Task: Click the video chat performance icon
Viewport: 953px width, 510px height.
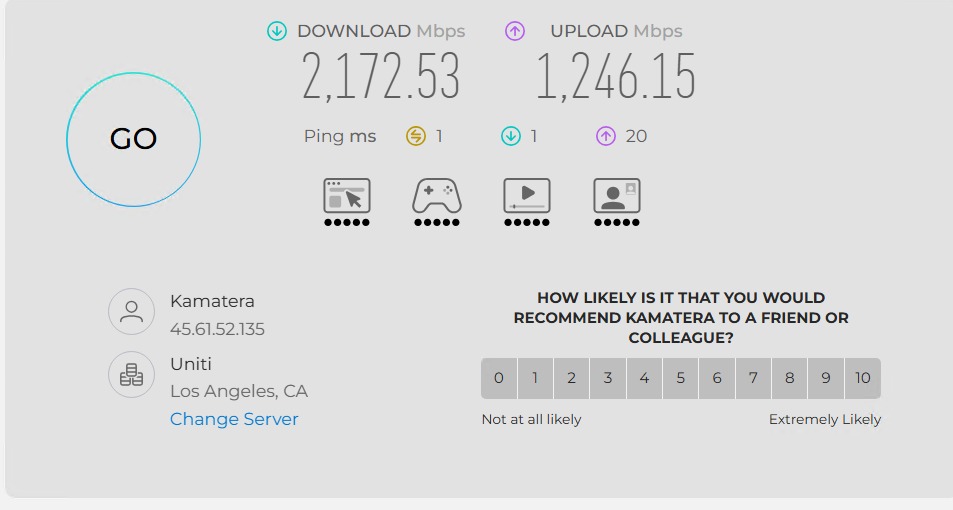Action: click(x=616, y=196)
